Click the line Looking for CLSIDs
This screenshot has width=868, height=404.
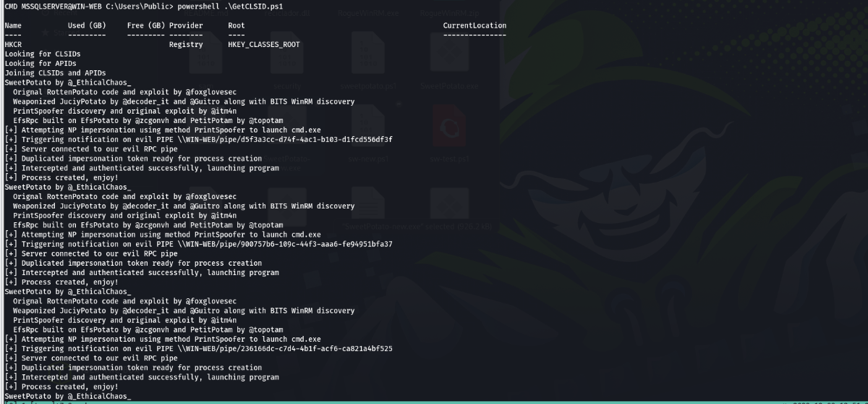pyautogui.click(x=43, y=54)
